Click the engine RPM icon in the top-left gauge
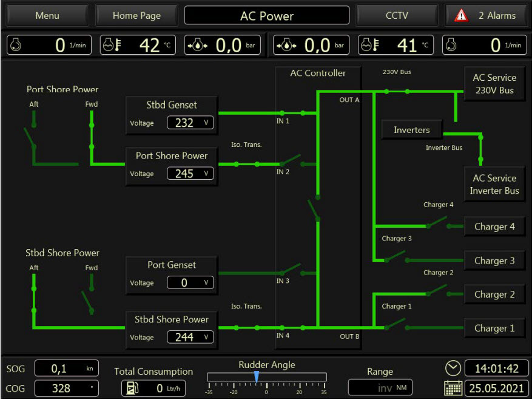532x399 pixels. (16, 45)
